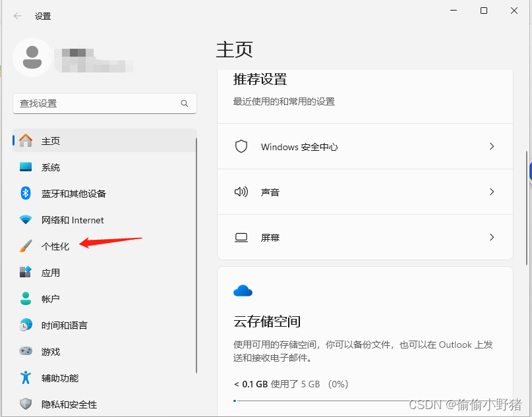Expand the Windows 安全中心 chevron

492,146
